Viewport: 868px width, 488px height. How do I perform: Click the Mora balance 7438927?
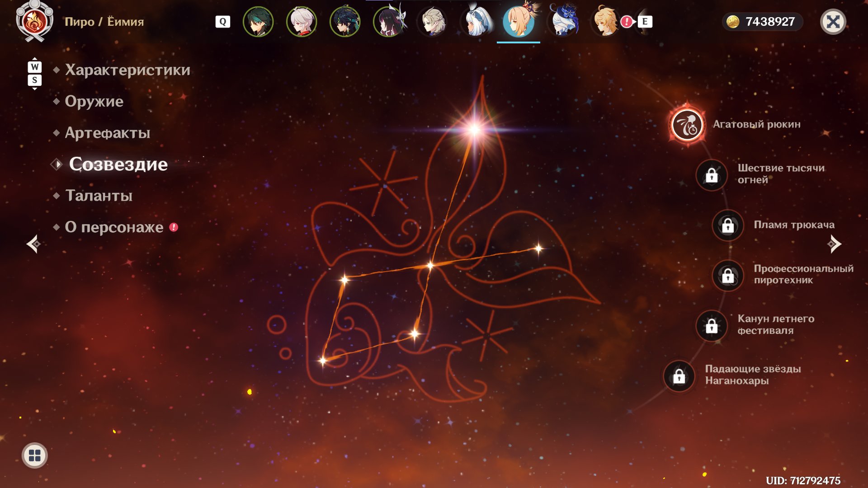(x=770, y=22)
